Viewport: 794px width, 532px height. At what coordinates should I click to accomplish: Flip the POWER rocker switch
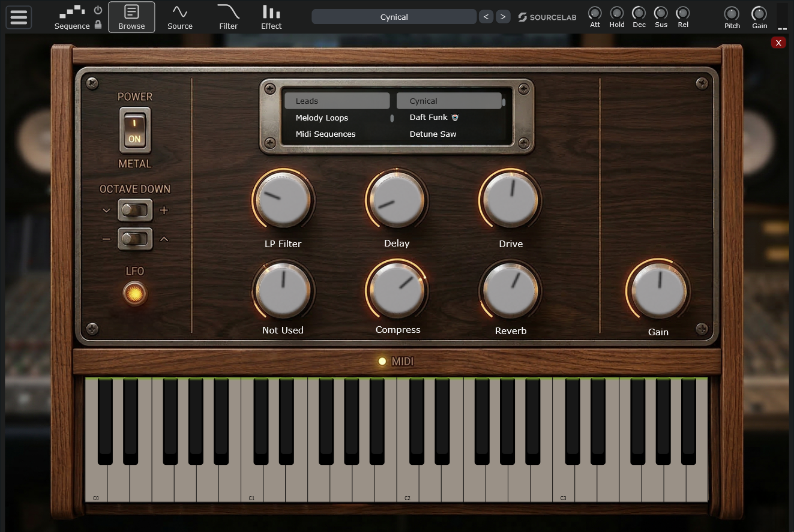pyautogui.click(x=134, y=130)
